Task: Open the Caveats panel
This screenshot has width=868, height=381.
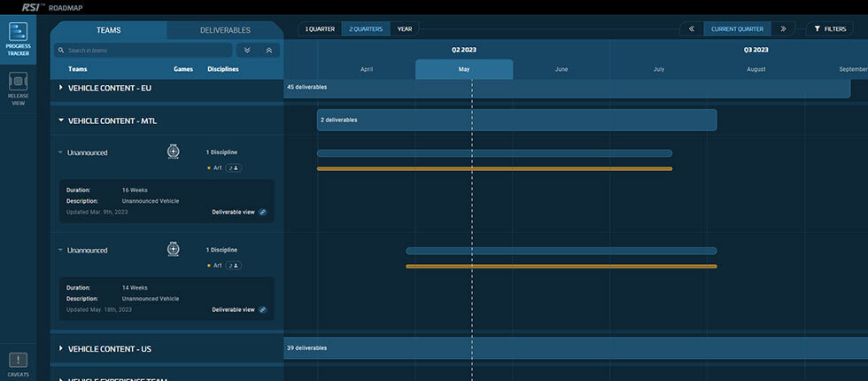Action: [19, 364]
